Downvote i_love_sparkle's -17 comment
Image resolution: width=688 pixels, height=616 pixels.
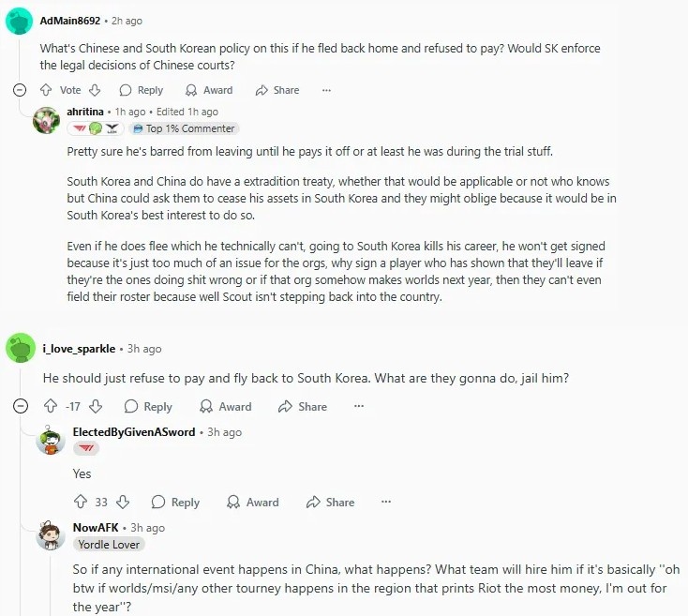(96, 407)
